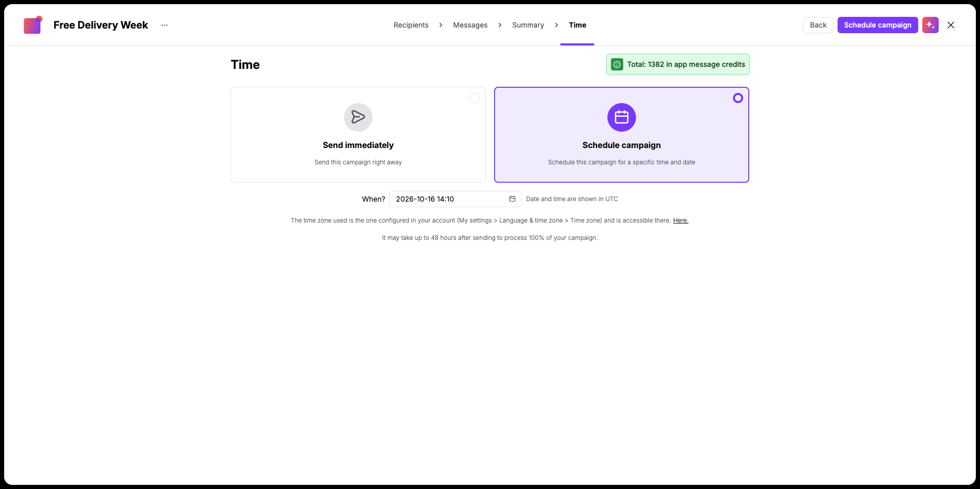The image size is (980, 489).
Task: Click 'Send this campaign right away' description
Action: pos(358,162)
